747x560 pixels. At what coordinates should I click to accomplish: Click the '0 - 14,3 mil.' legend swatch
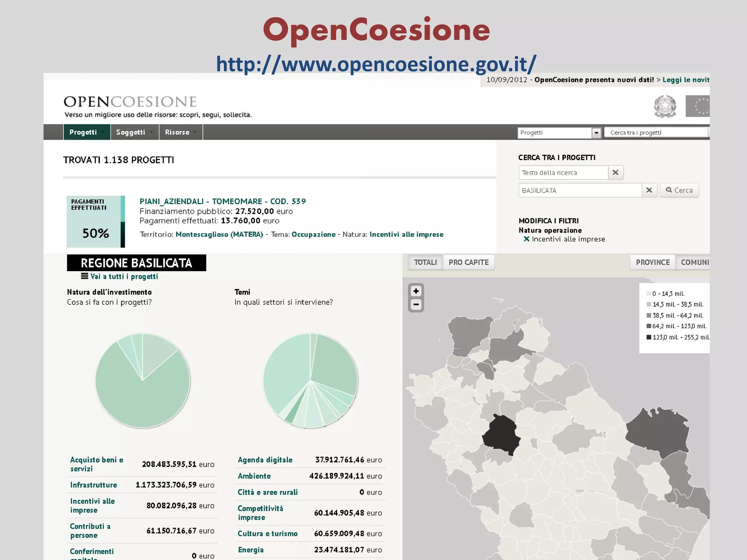click(649, 293)
